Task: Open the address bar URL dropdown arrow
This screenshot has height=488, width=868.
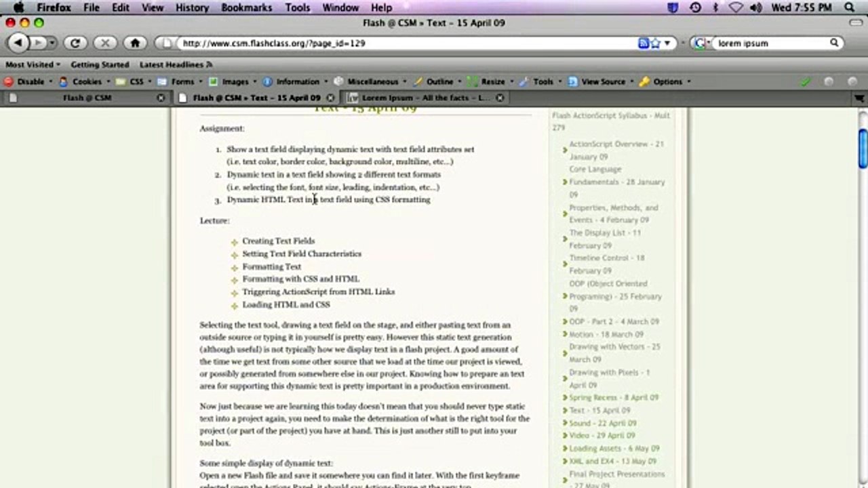Action: coord(667,43)
